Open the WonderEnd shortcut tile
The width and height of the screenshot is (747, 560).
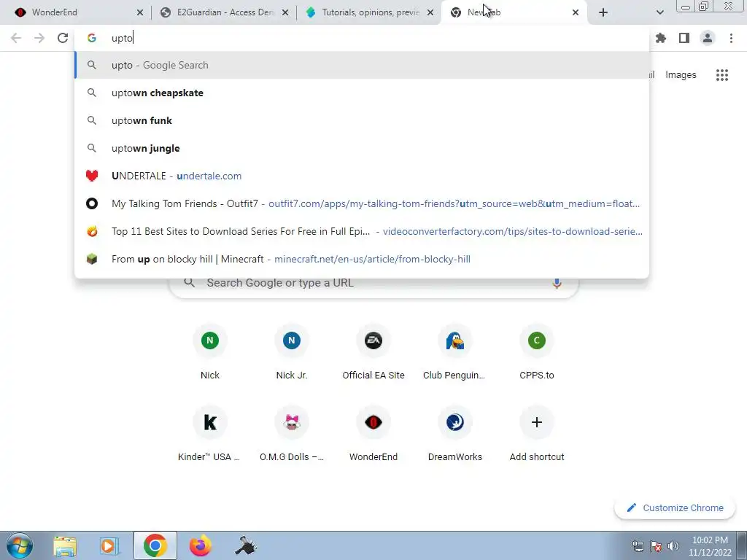coord(373,435)
